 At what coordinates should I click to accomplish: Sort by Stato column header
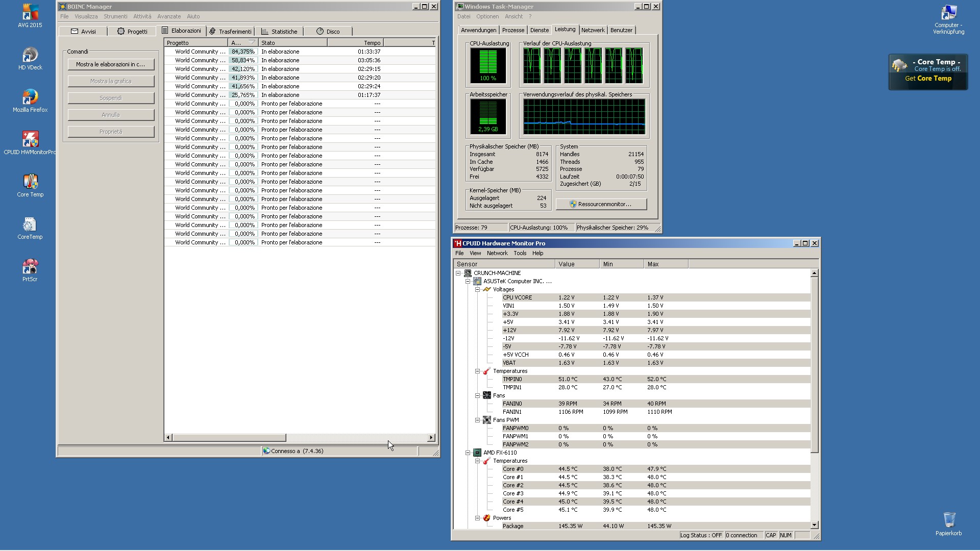click(292, 43)
